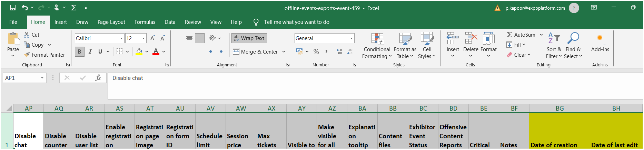Copy the selection
This screenshot has height=150, width=644.
(33, 45)
